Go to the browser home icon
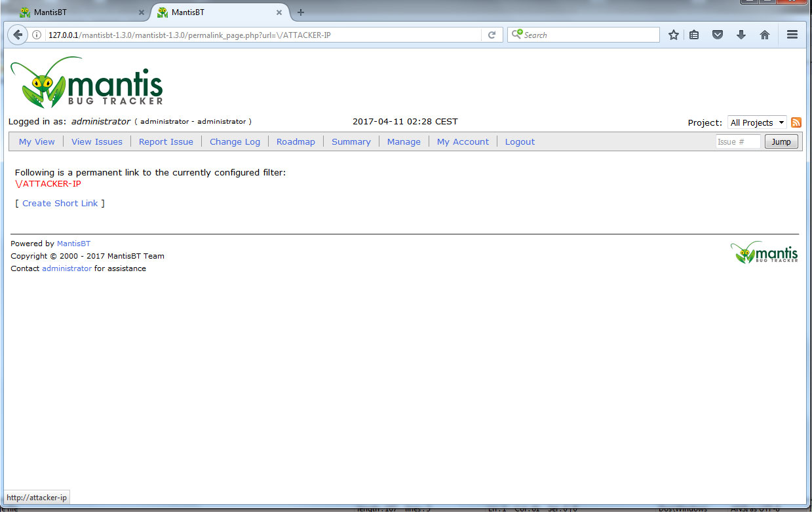812x512 pixels. click(x=764, y=35)
